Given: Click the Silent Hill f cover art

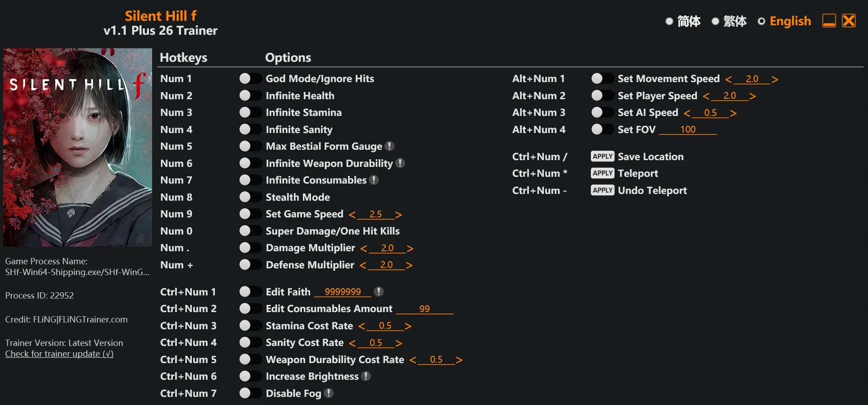Looking at the screenshot, I should [x=78, y=147].
